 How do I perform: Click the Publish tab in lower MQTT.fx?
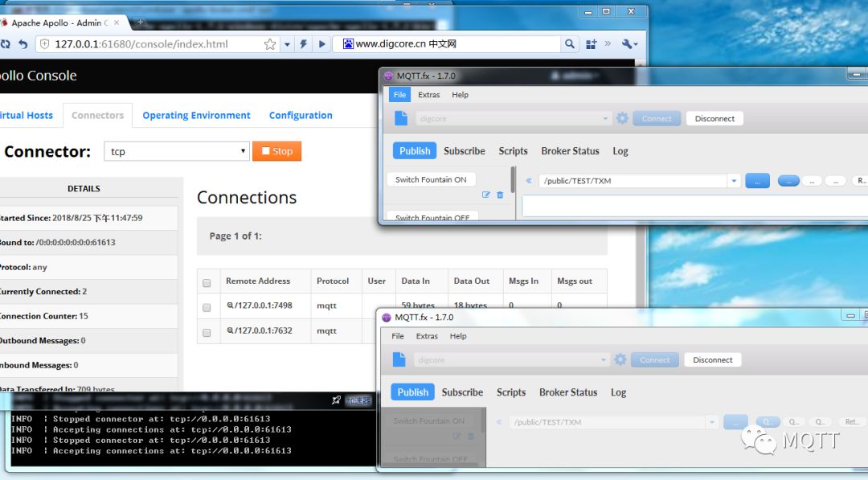(x=412, y=392)
